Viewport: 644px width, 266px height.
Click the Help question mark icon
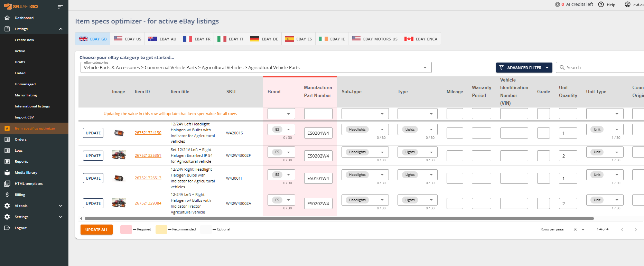[x=601, y=4]
